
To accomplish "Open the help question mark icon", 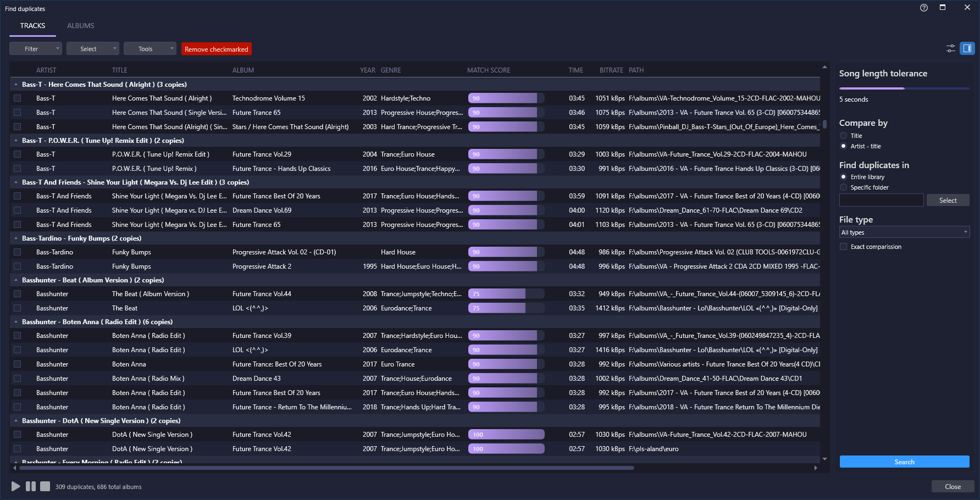I will tap(924, 8).
